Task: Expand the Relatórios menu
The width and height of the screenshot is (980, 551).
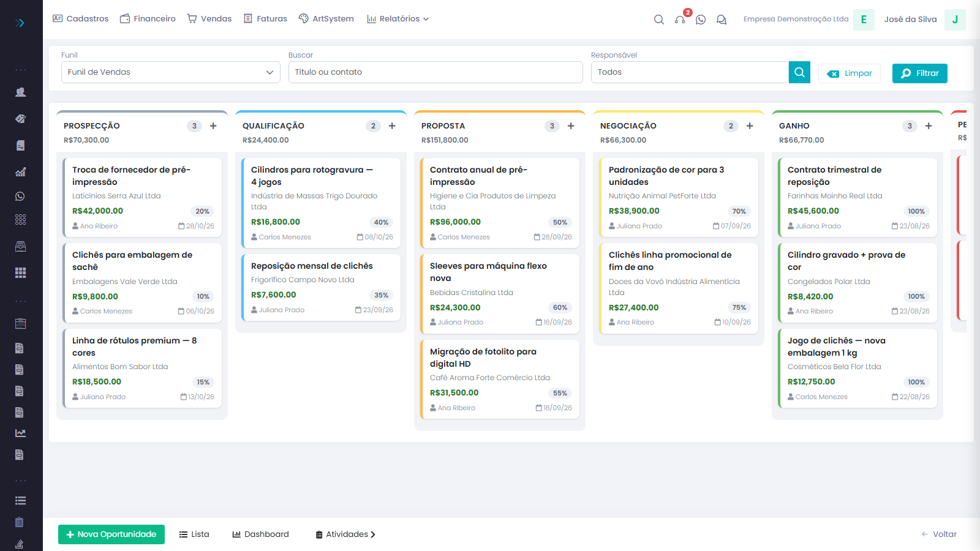Action: 398,19
